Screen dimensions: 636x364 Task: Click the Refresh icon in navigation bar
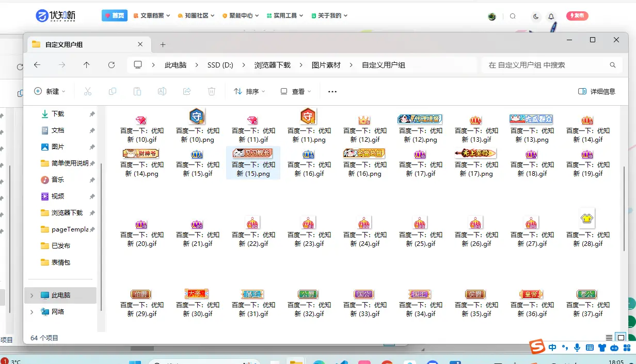[112, 65]
